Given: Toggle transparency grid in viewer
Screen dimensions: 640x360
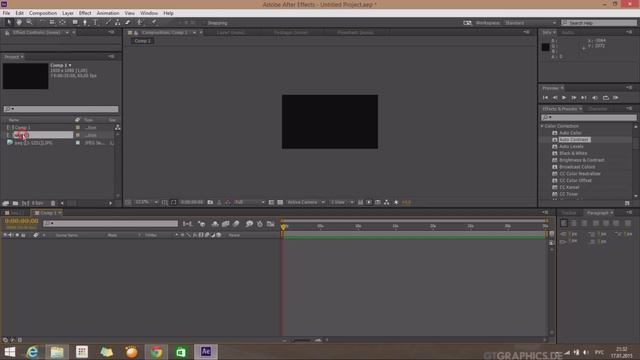Looking at the screenshot, I should (x=280, y=202).
